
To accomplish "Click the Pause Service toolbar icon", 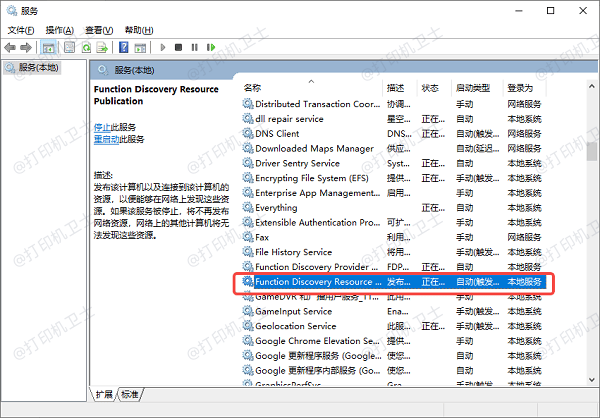I will (x=195, y=47).
